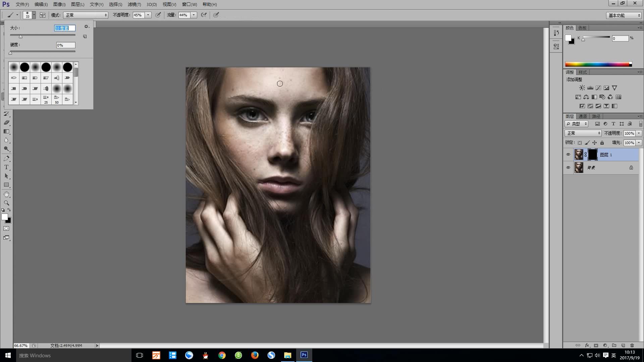Open the 图像(I) menu
The width and height of the screenshot is (644, 362).
point(59,4)
